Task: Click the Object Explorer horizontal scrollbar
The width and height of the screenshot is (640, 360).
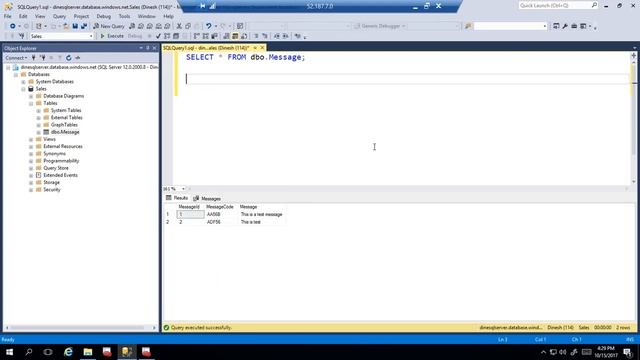Action: coord(78,328)
